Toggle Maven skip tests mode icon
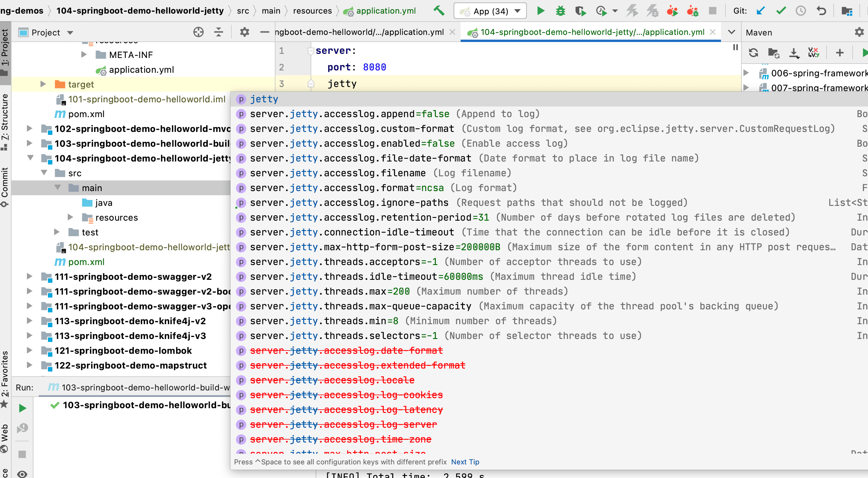This screenshot has width=868, height=478. click(x=813, y=53)
